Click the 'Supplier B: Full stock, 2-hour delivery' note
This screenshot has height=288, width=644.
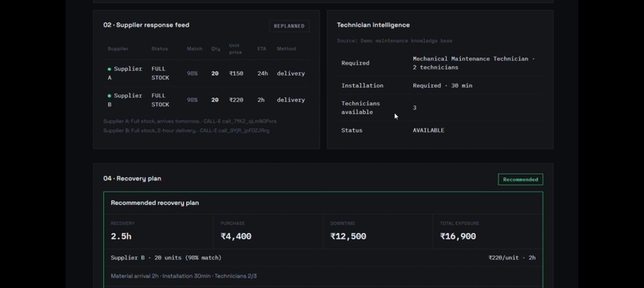(x=186, y=131)
